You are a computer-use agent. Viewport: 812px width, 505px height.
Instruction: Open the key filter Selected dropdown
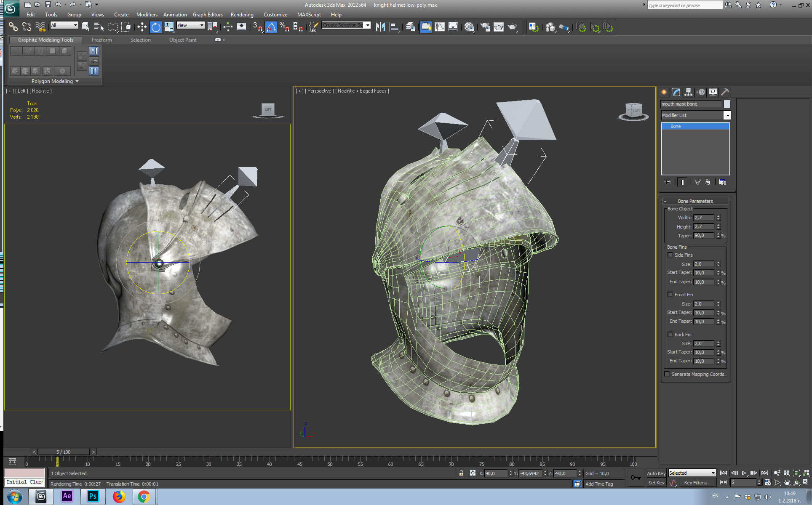[692, 473]
